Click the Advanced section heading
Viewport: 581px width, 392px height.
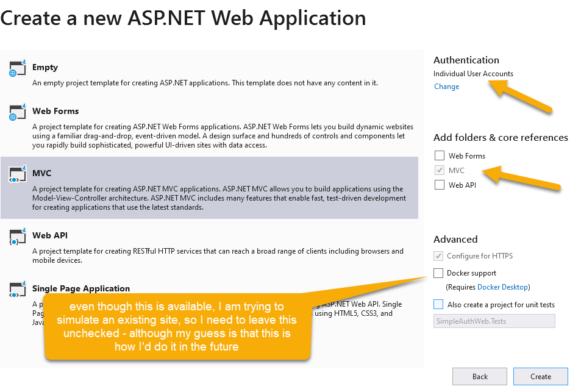pyautogui.click(x=455, y=240)
